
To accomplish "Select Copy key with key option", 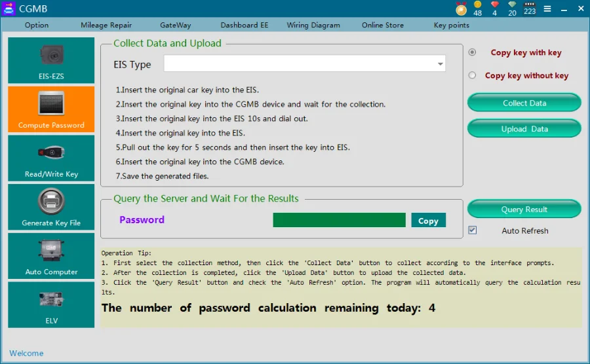I will click(472, 52).
